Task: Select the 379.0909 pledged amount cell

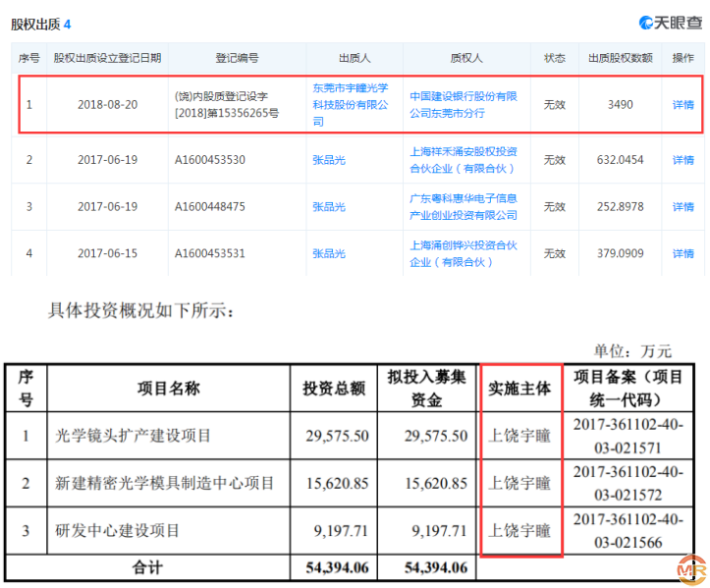Action: click(x=620, y=253)
